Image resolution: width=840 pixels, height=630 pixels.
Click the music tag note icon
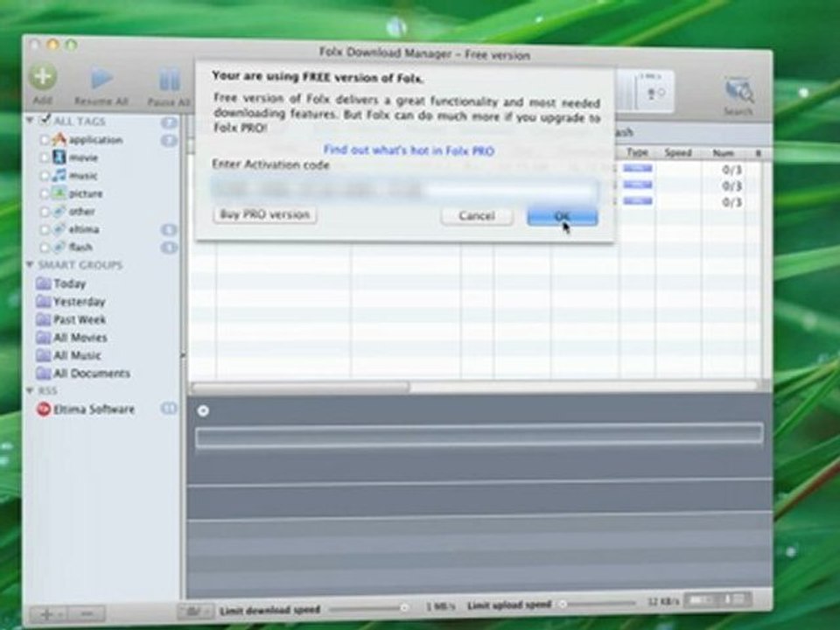(59, 175)
